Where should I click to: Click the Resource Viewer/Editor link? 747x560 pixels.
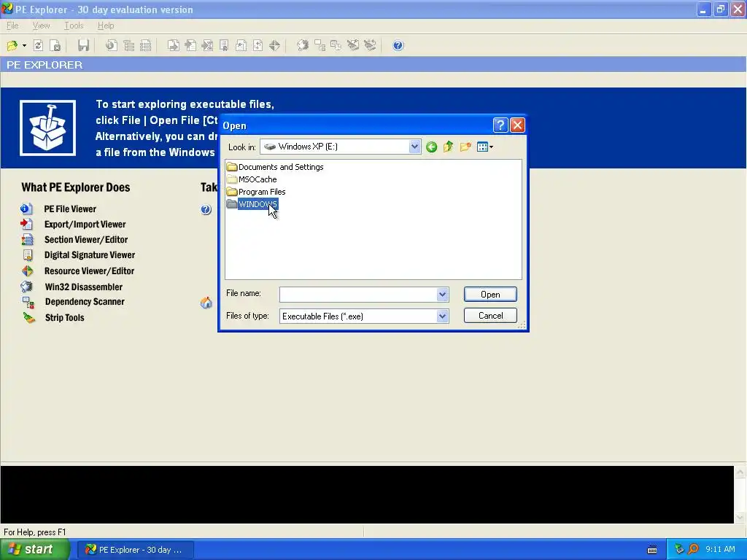(x=89, y=271)
